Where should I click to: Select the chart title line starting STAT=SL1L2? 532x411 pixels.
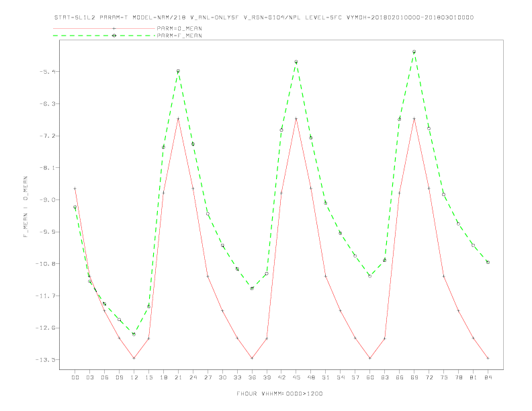tap(264, 17)
